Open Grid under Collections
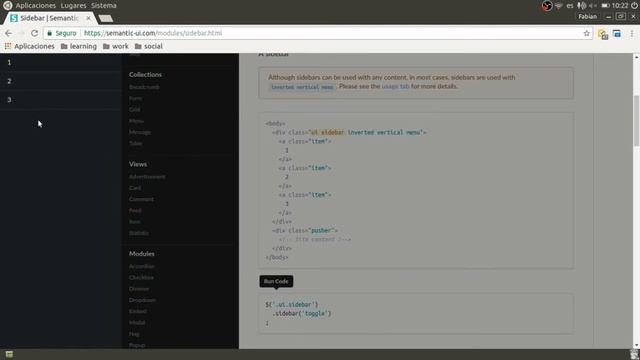640x360 pixels. point(135,109)
